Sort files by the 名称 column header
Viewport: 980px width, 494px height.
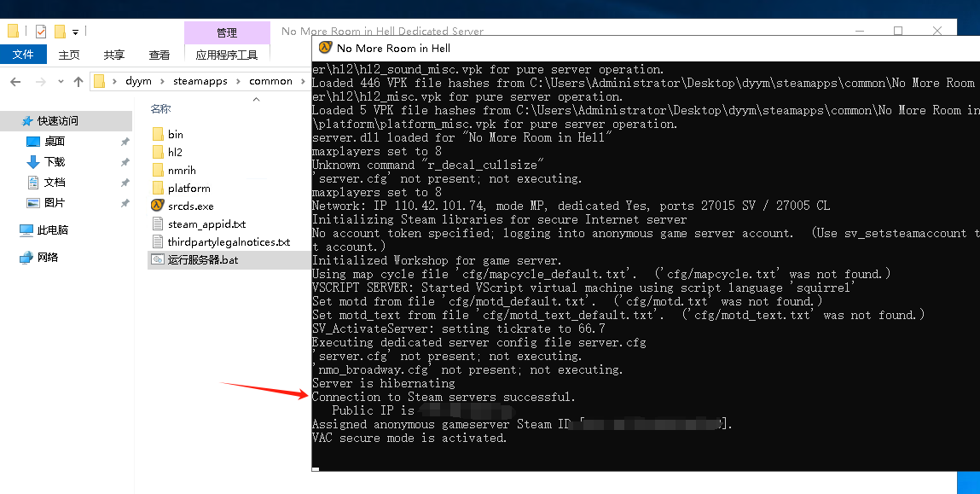click(160, 109)
